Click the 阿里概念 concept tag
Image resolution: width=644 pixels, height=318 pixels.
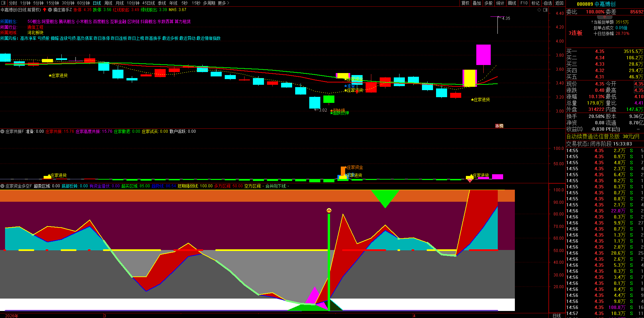point(50,21)
